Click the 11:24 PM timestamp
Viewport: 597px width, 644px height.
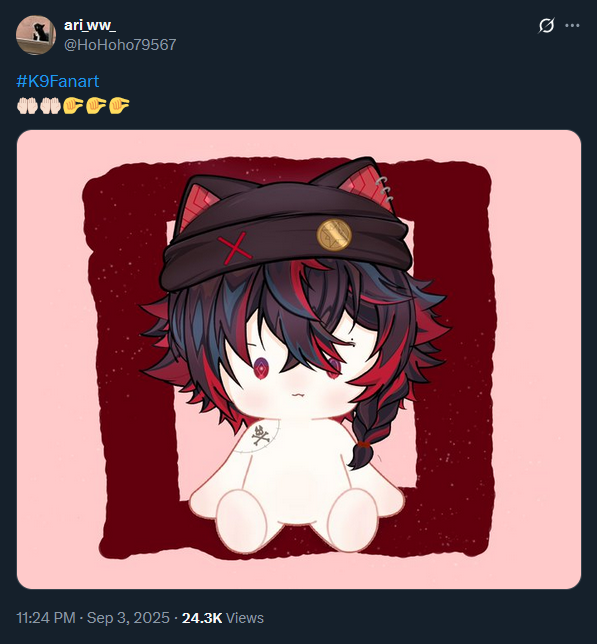point(46,618)
